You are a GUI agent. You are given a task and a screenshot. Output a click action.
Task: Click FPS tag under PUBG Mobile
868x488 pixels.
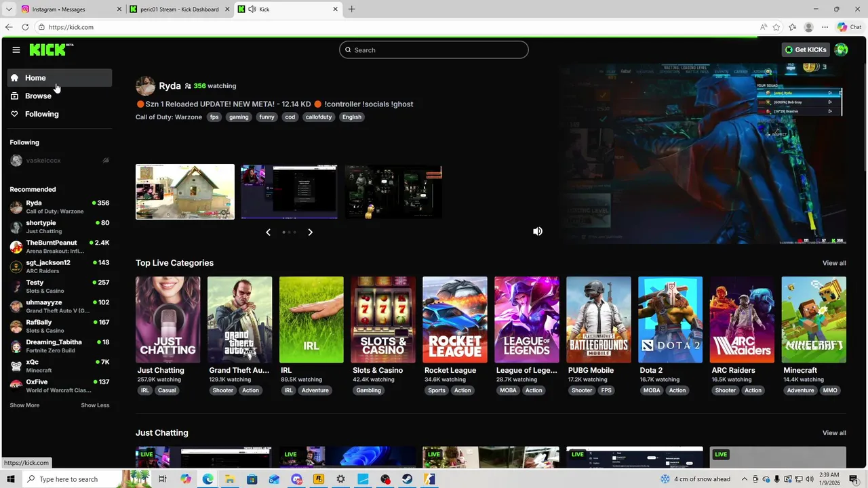(606, 390)
